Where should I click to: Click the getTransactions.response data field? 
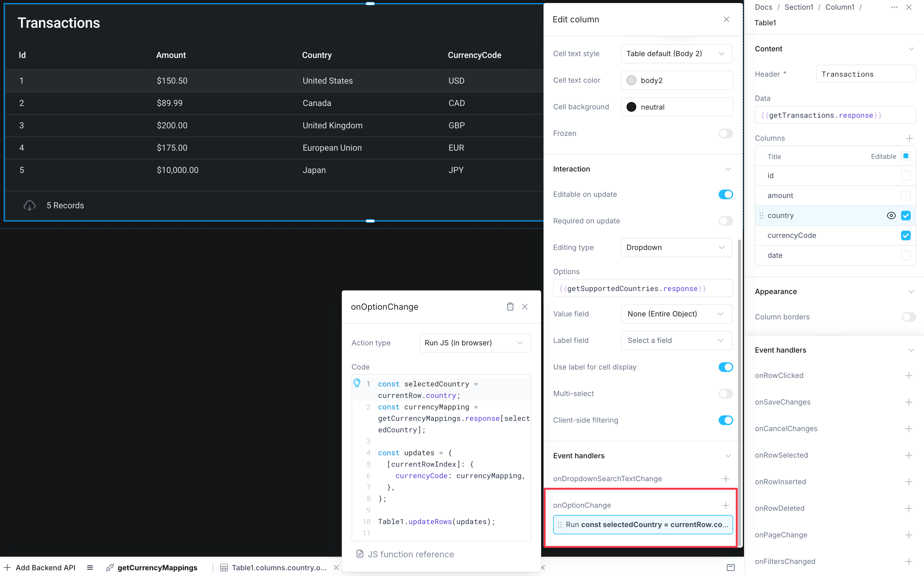[835, 115]
